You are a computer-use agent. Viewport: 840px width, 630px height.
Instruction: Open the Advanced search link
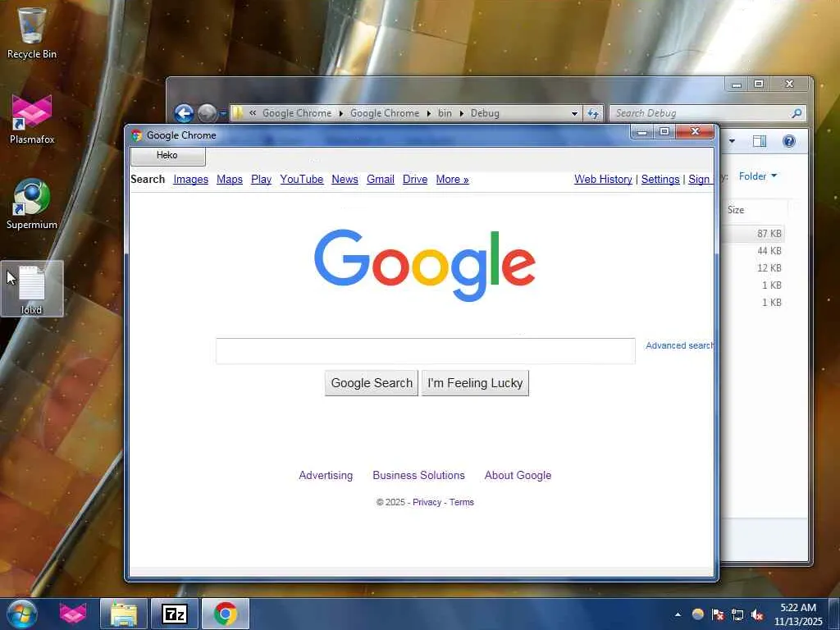(x=678, y=345)
